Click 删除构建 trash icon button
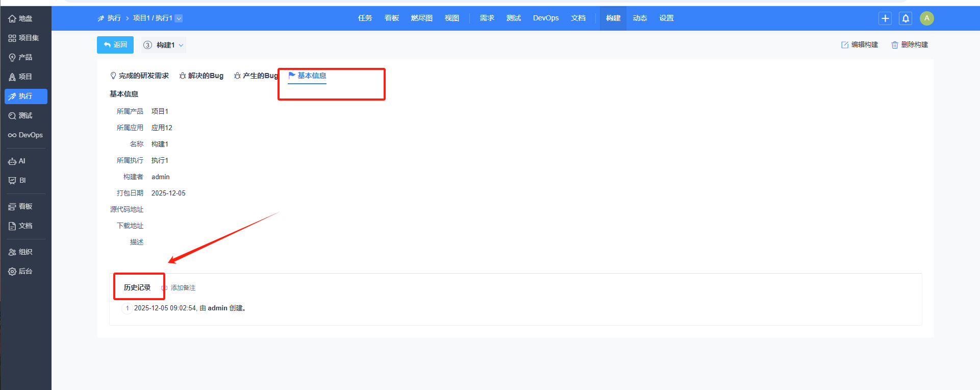 point(910,45)
